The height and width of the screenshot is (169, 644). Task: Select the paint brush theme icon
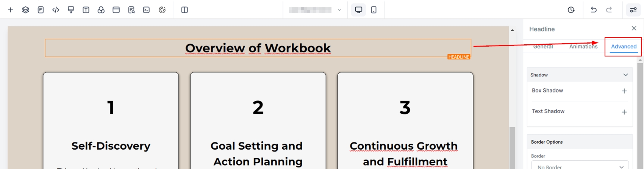point(71,10)
